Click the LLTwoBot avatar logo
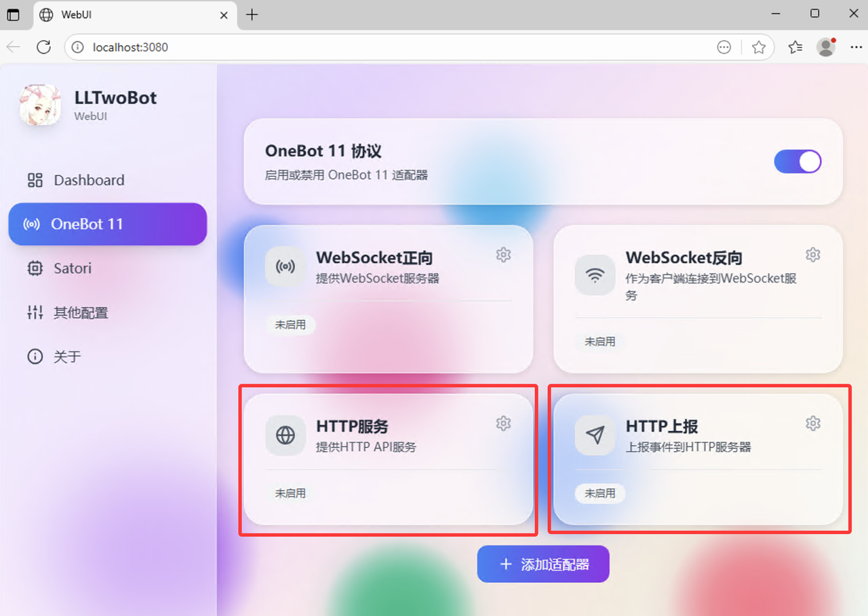The width and height of the screenshot is (868, 616). pyautogui.click(x=39, y=106)
